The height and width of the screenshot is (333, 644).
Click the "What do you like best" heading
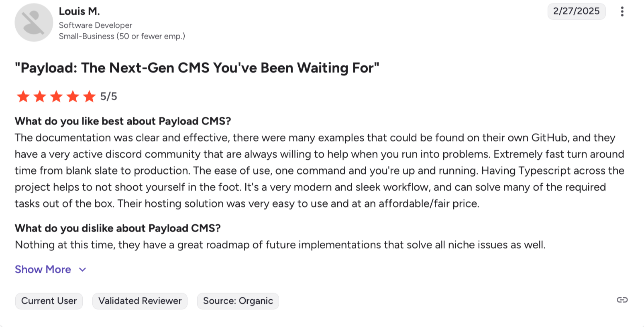coord(123,121)
